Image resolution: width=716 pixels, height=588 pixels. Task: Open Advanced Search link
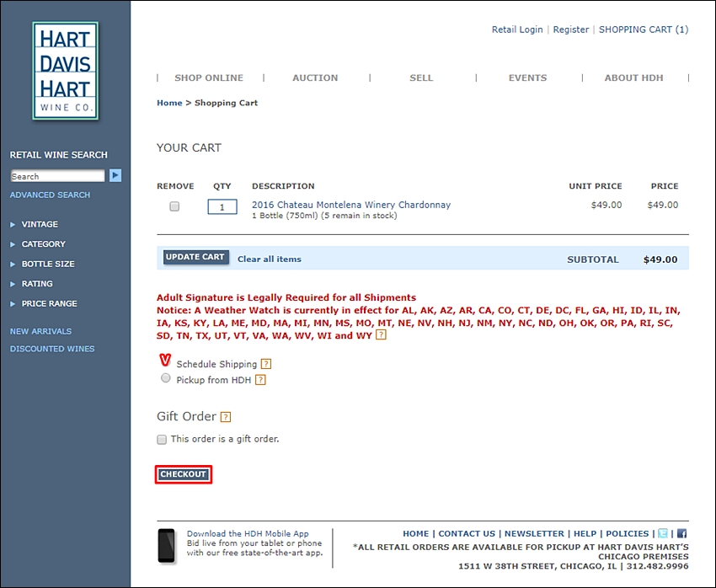pos(50,195)
